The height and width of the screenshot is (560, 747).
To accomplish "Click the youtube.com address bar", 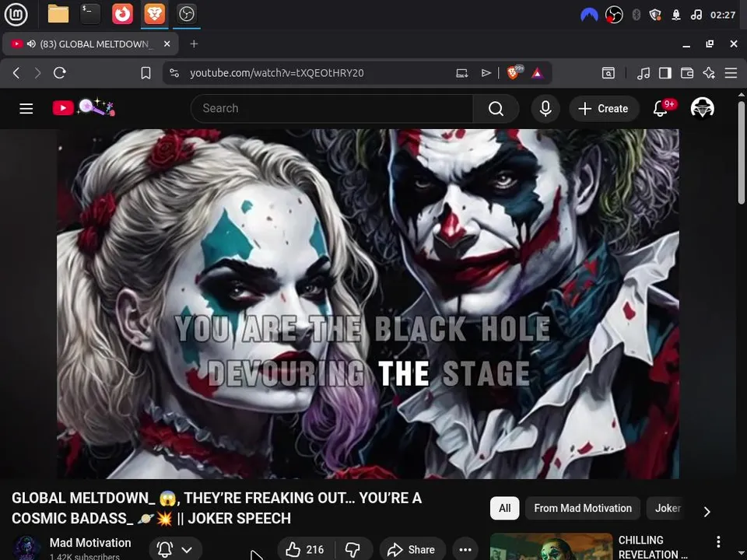I will tap(276, 73).
